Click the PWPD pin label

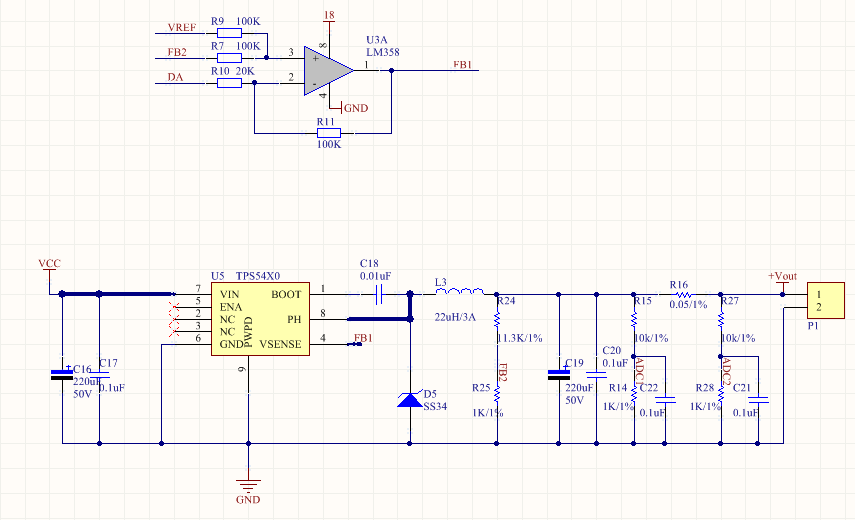(248, 332)
